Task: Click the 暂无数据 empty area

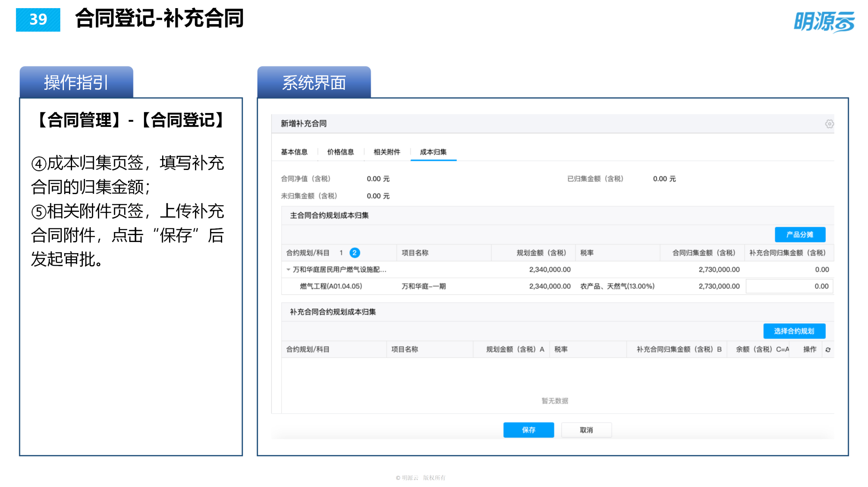Action: [554, 401]
